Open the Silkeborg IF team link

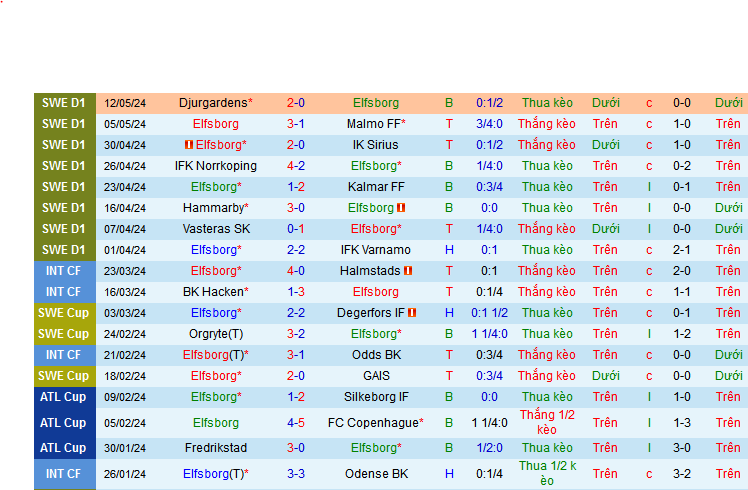376,397
